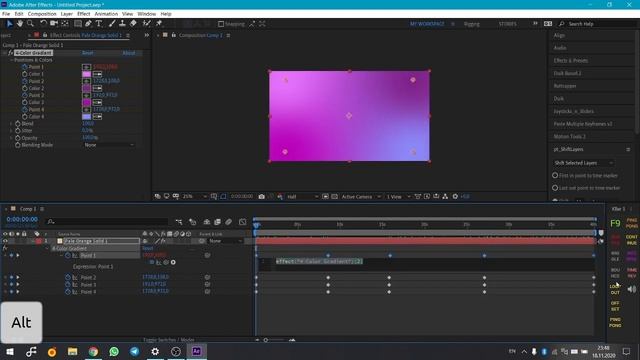The width and height of the screenshot is (640, 360).
Task: Open expression language menu play icon
Action: click(173, 262)
